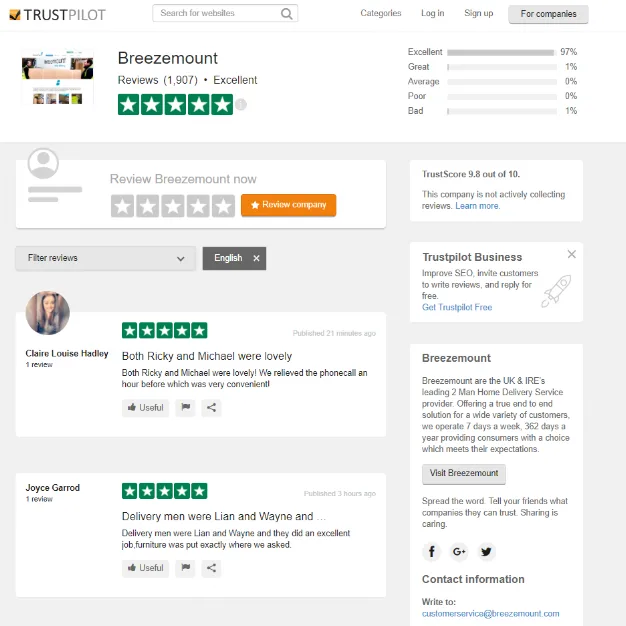This screenshot has width=626, height=626.
Task: Flag Joyce Garrod's review
Action: 186,568
